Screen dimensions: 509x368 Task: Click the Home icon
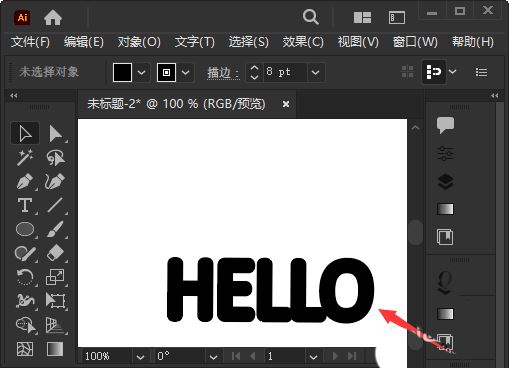[53, 17]
